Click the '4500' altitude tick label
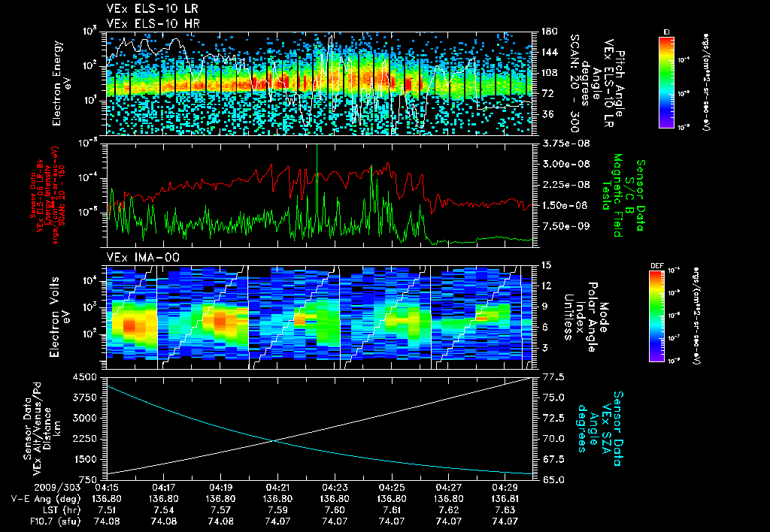 (x=84, y=377)
